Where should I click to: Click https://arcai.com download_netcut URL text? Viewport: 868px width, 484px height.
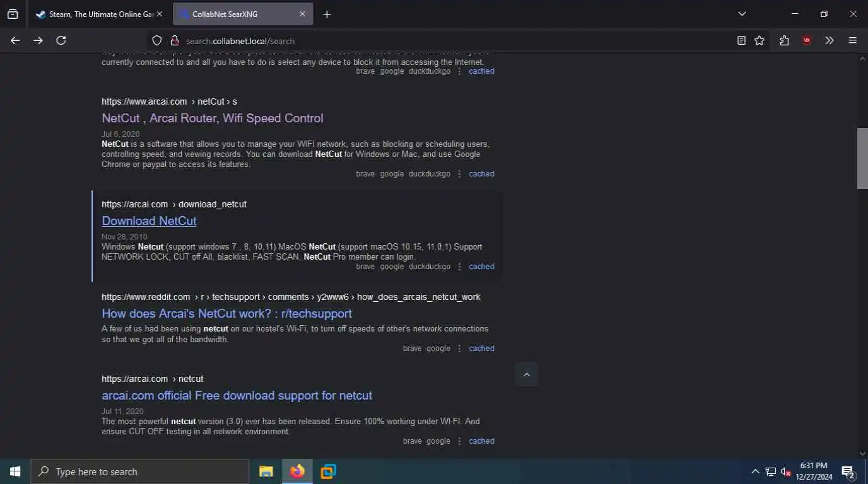click(x=174, y=204)
